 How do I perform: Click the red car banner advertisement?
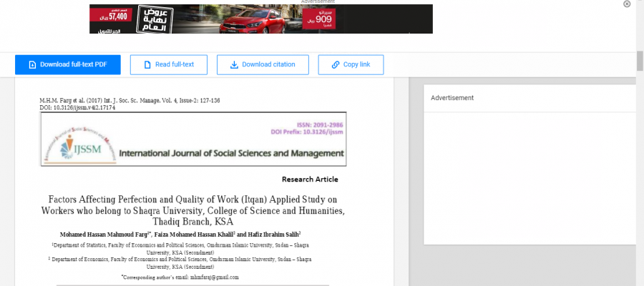260,19
